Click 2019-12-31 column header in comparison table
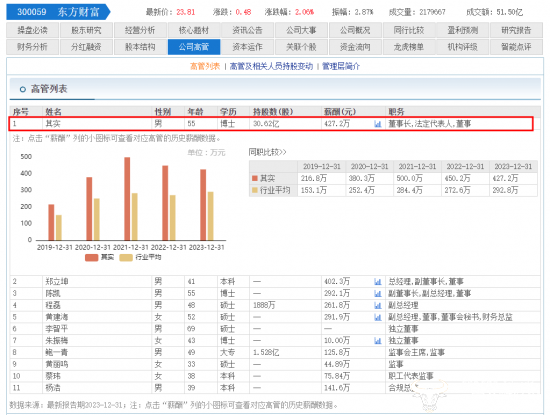The height and width of the screenshot is (415, 550). coord(322,167)
